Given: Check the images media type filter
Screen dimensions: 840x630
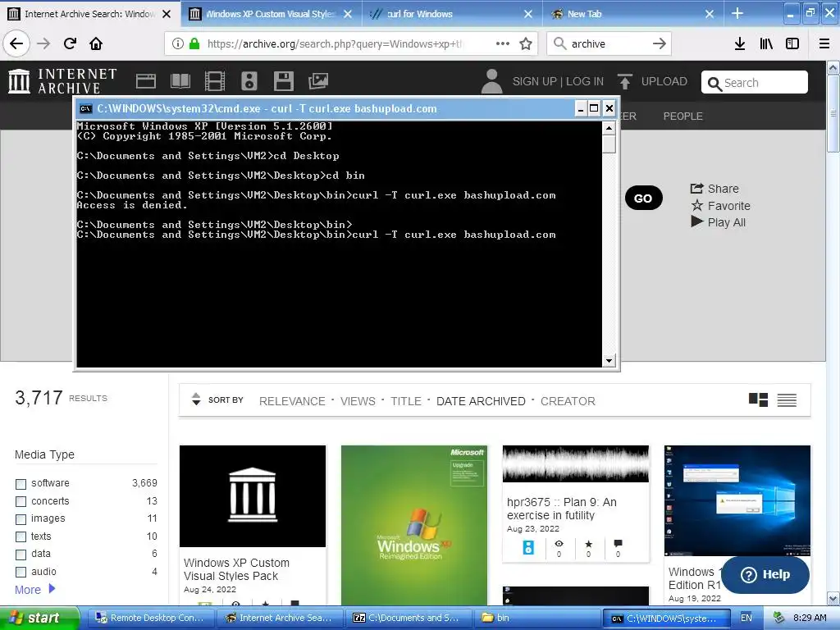Looking at the screenshot, I should pos(21,519).
